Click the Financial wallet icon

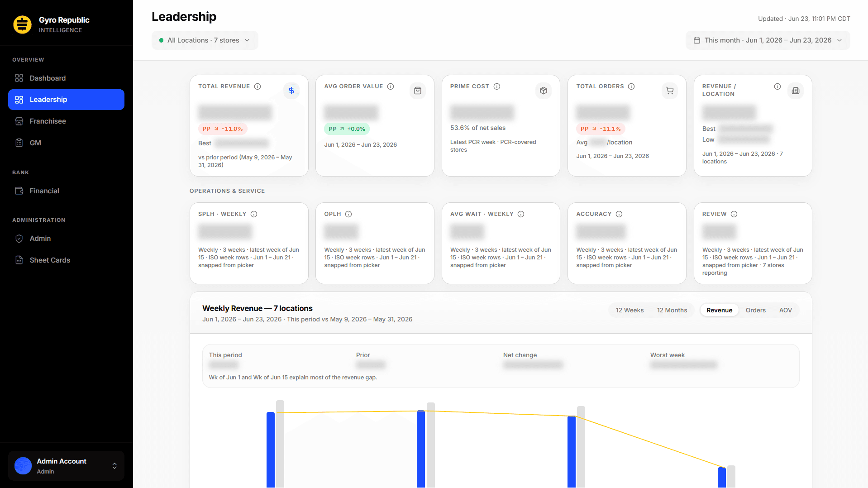(x=19, y=191)
